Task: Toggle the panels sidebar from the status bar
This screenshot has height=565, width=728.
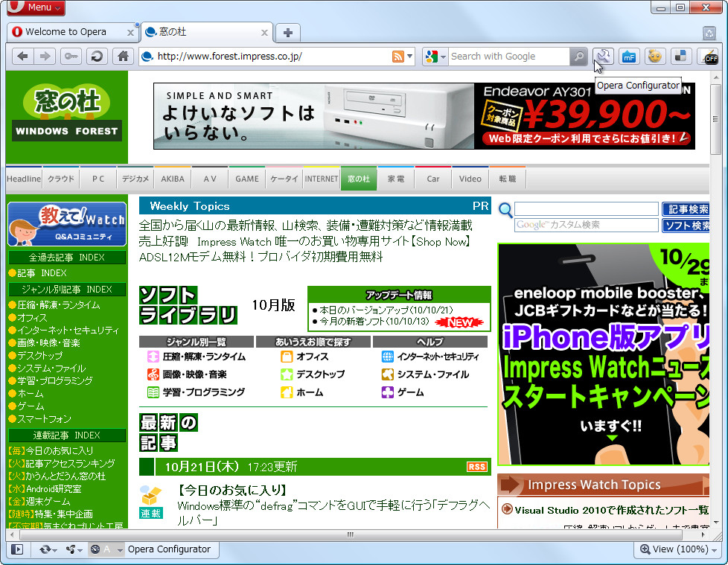Action: [16, 549]
